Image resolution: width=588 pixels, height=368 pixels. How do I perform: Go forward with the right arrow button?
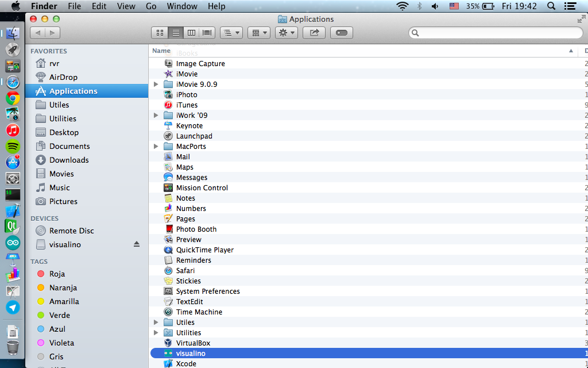point(52,33)
